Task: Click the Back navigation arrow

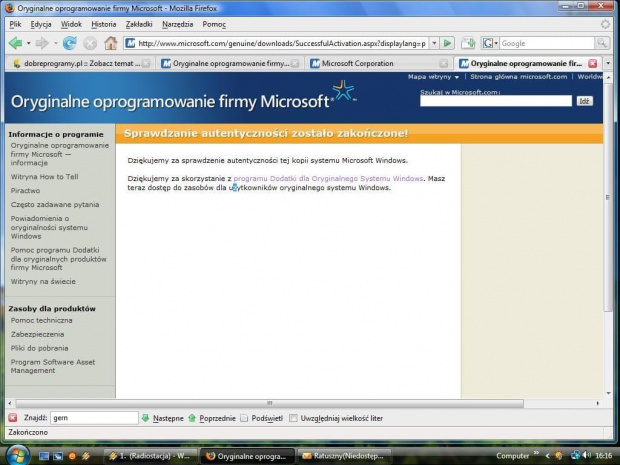Action: (x=15, y=43)
